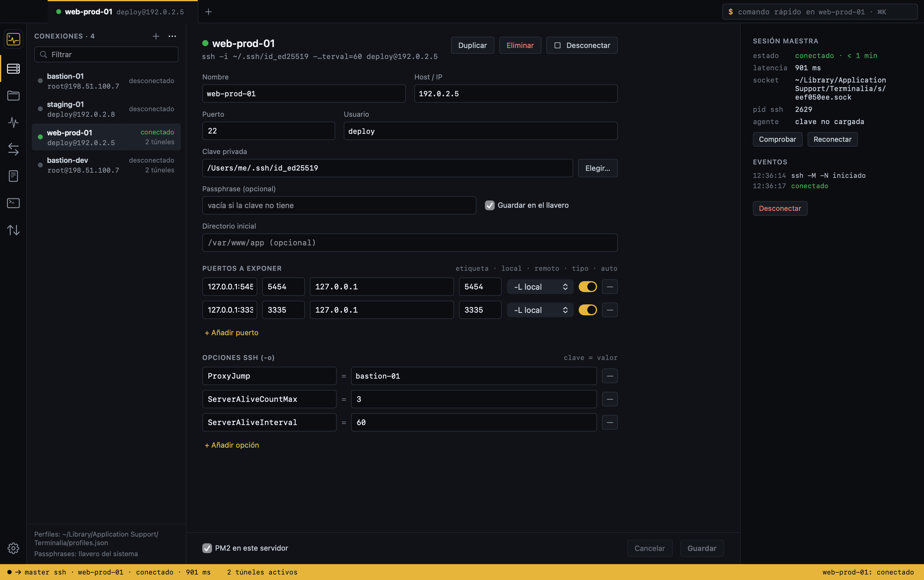Remove the 3335 port row
The image size is (924, 580).
(610, 310)
